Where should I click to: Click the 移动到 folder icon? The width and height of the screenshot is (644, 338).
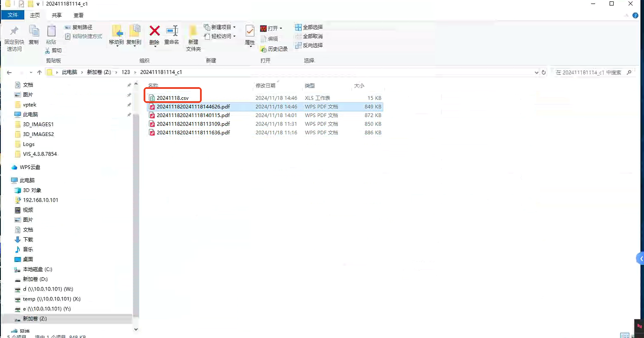point(117,30)
